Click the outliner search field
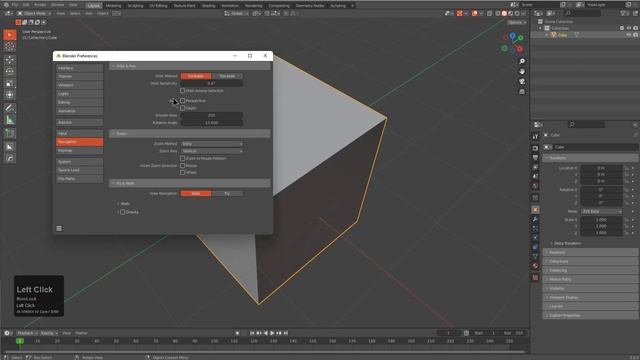This screenshot has height=360, width=640. [582, 13]
